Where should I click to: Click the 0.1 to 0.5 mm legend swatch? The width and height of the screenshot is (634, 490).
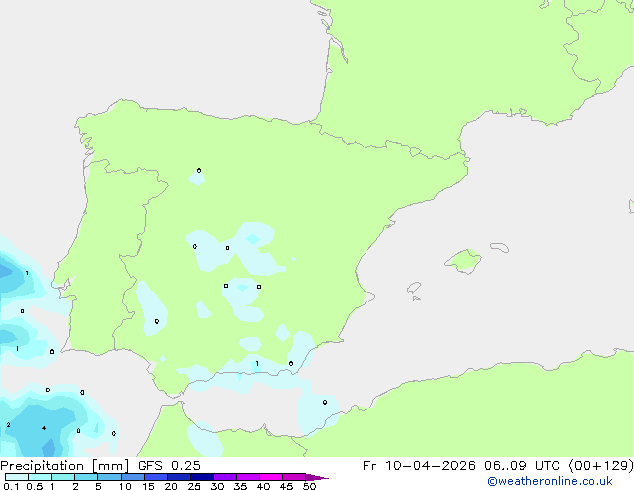[x=17, y=477]
